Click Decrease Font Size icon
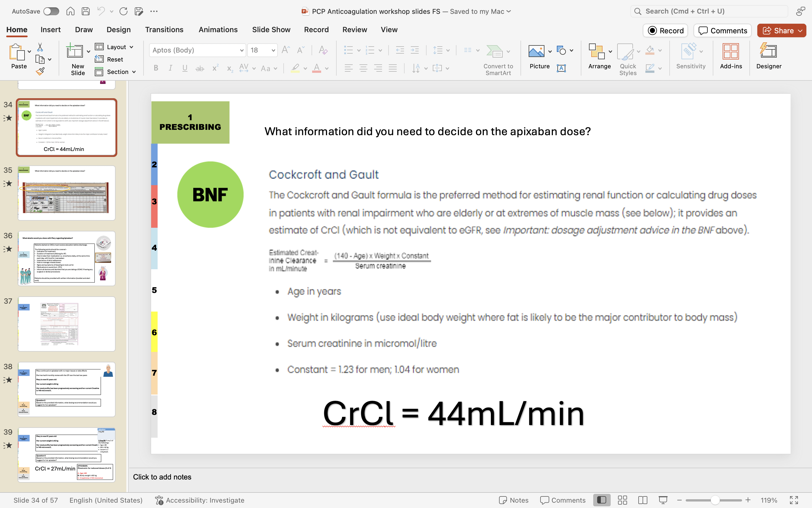 (x=301, y=50)
